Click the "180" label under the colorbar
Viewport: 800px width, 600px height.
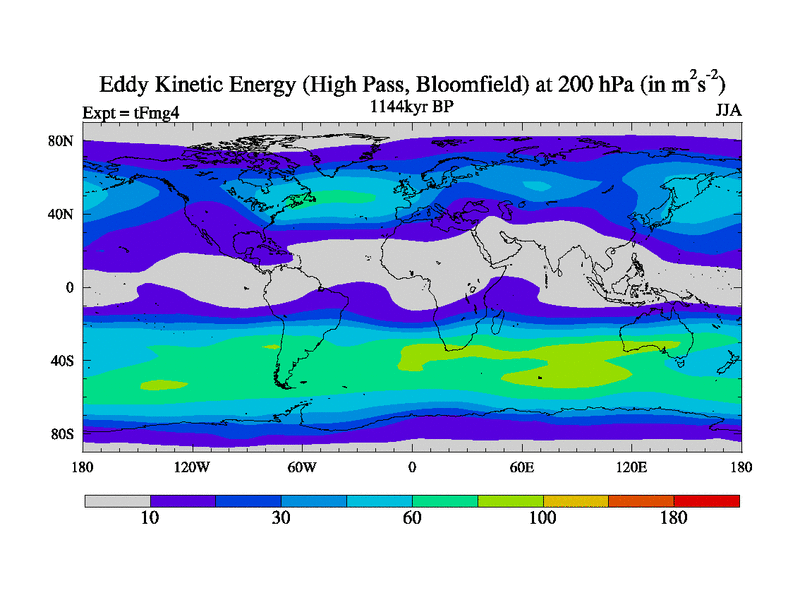(x=674, y=518)
